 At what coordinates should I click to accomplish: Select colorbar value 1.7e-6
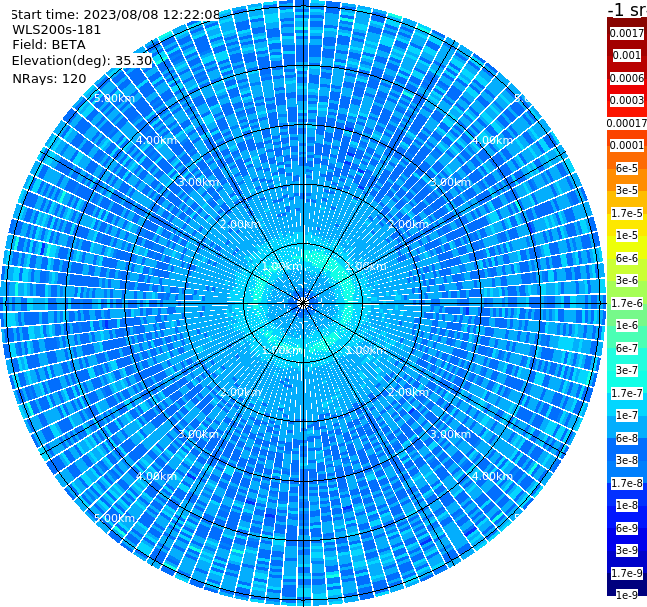click(627, 303)
